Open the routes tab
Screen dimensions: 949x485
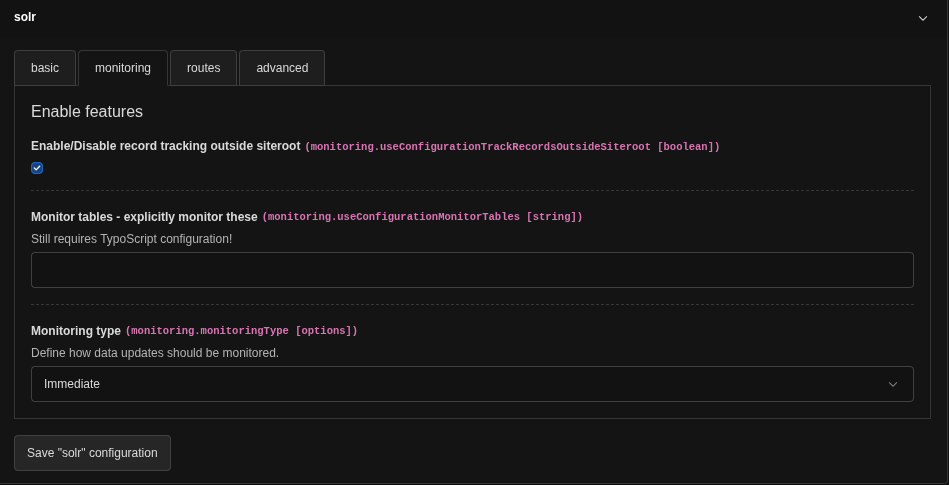point(203,68)
